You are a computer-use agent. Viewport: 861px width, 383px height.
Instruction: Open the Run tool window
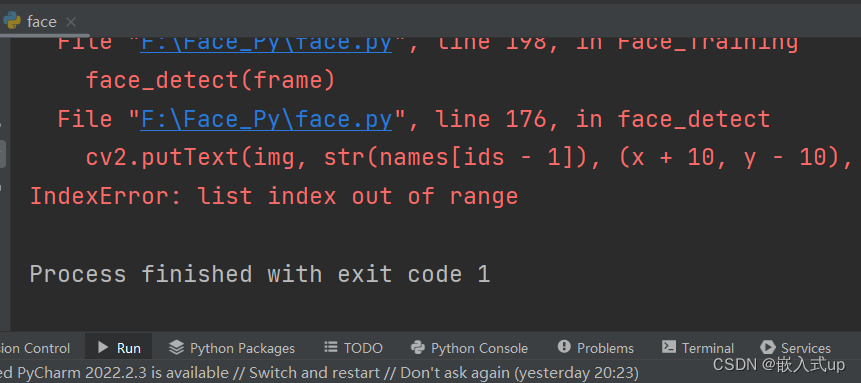[119, 348]
